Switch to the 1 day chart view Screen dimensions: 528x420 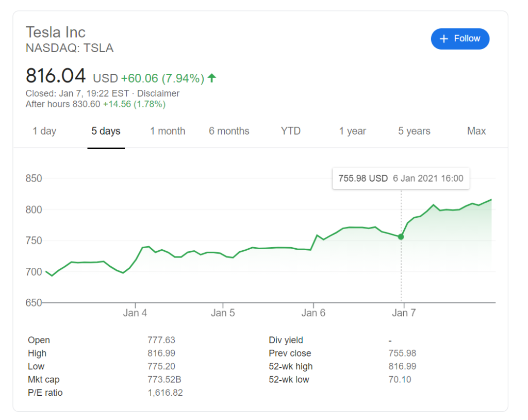[44, 131]
